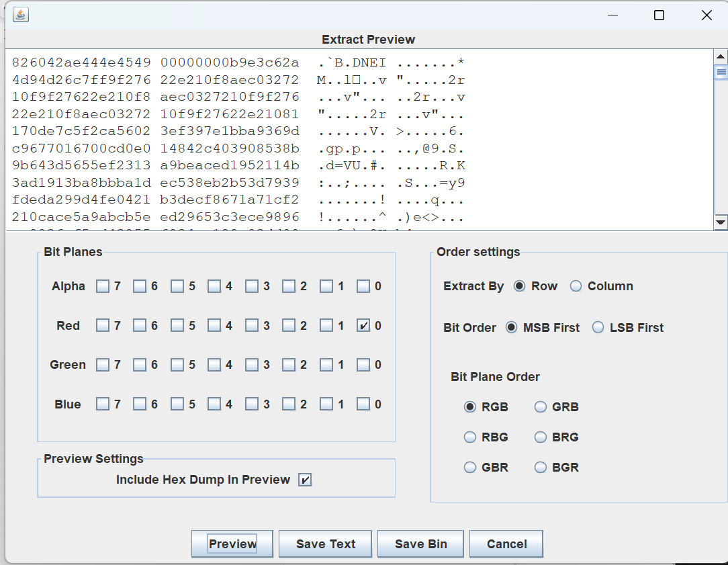Viewport: 728px width, 565px height.
Task: Check Blue bit plane 1
Action: point(326,404)
